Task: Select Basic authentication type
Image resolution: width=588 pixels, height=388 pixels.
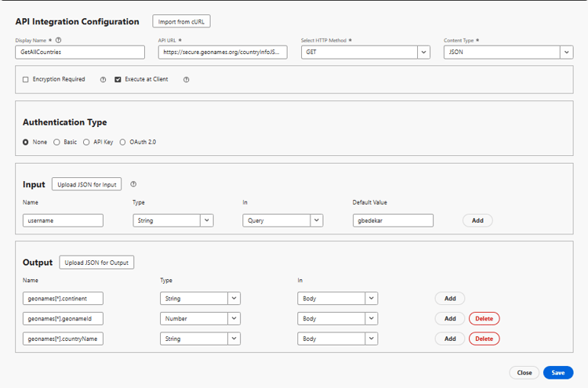Action: [56, 142]
